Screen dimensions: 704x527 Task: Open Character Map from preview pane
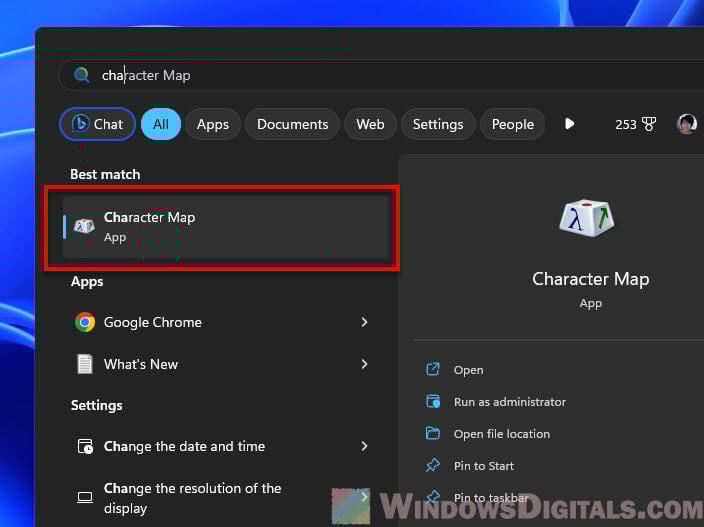tap(469, 370)
